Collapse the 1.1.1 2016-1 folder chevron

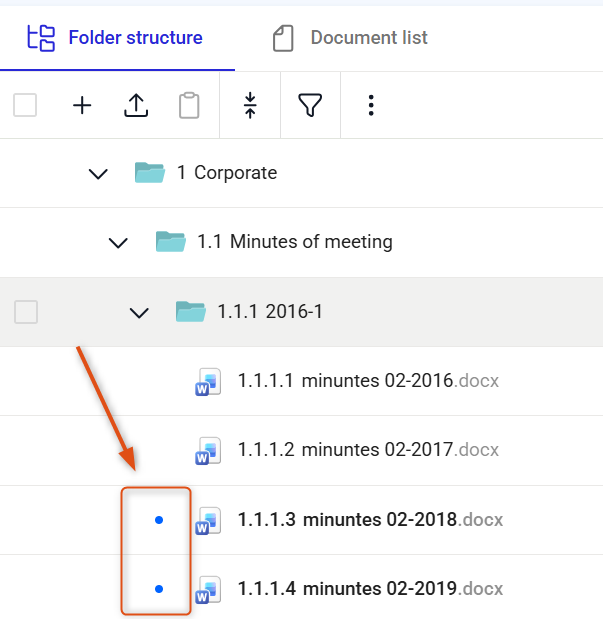[139, 313]
